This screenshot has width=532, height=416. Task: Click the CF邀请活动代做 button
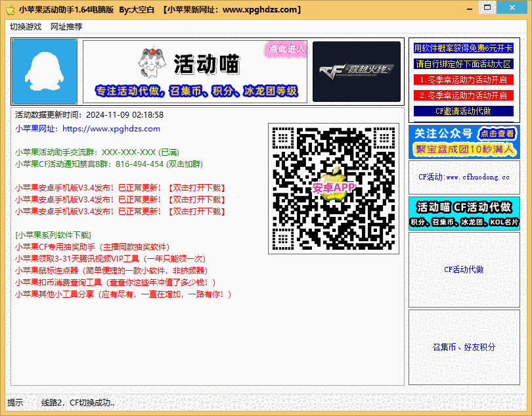click(464, 111)
